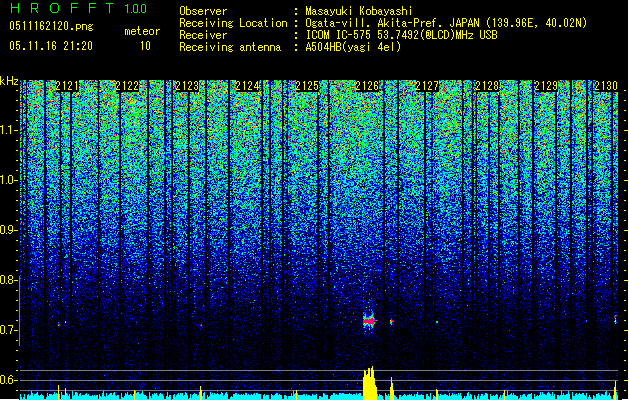Viewport: 629px width, 400px height.
Task: Click the kHz axis unit label
Action: coord(9,81)
